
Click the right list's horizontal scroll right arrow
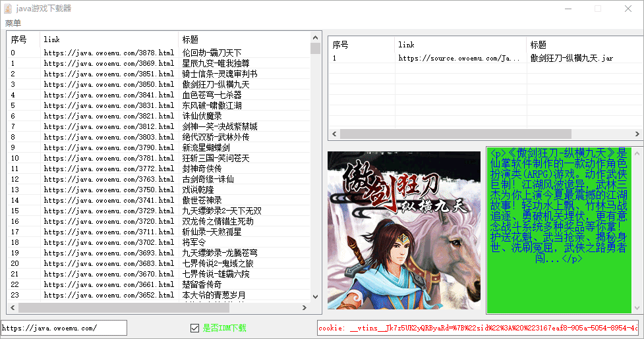click(x=637, y=134)
